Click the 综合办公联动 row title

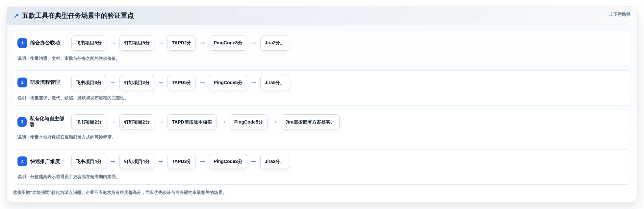tap(45, 43)
